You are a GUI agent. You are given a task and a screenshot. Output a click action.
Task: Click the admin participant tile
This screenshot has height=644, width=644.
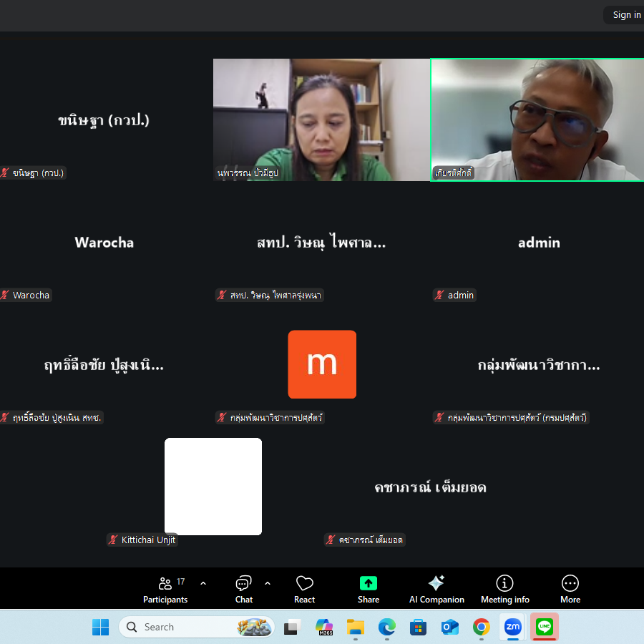coord(539,243)
